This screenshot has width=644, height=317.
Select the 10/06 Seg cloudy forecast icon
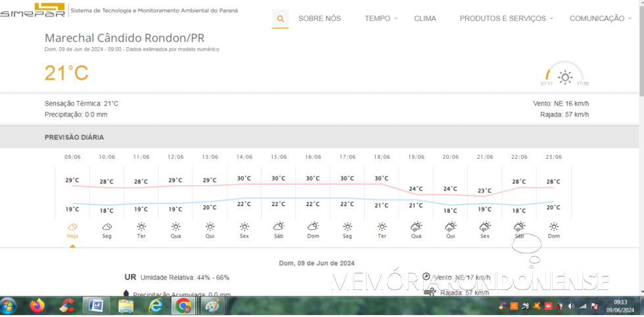pyautogui.click(x=106, y=226)
